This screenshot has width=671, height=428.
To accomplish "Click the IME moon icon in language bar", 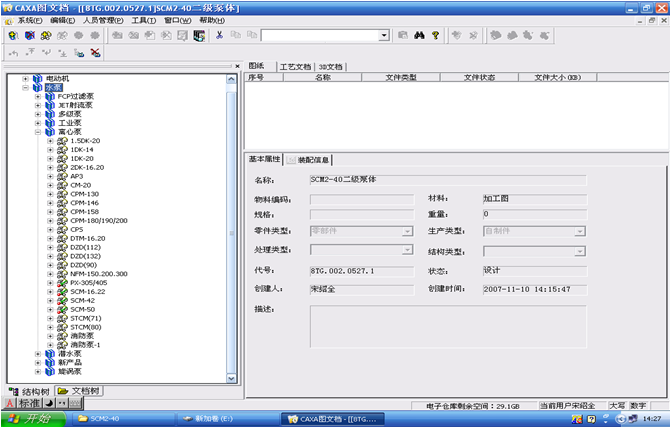I will [48, 403].
